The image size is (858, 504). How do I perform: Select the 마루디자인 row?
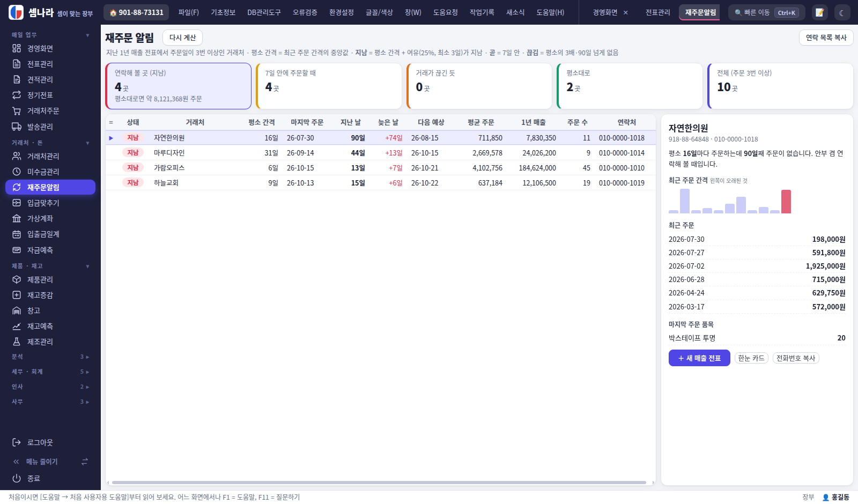tap(380, 153)
